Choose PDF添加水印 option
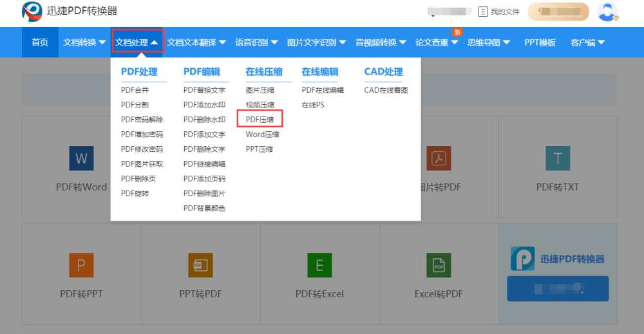Image resolution: width=644 pixels, height=334 pixels. pos(204,105)
